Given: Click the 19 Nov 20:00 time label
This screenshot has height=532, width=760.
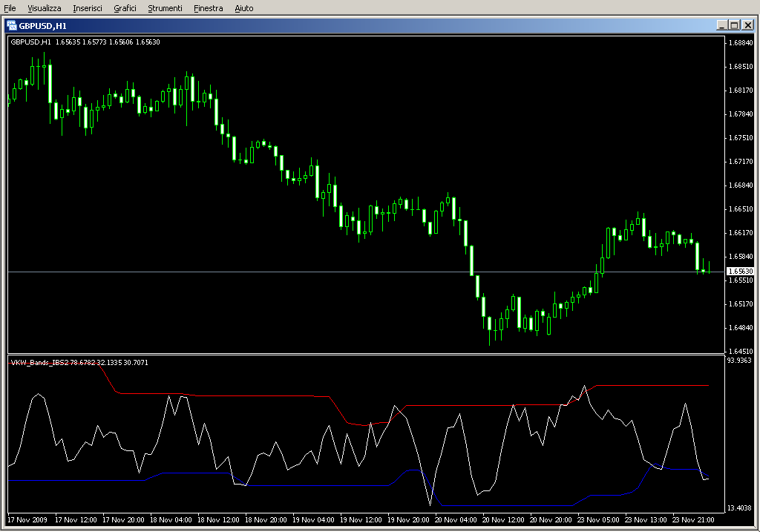Looking at the screenshot, I should (408, 520).
